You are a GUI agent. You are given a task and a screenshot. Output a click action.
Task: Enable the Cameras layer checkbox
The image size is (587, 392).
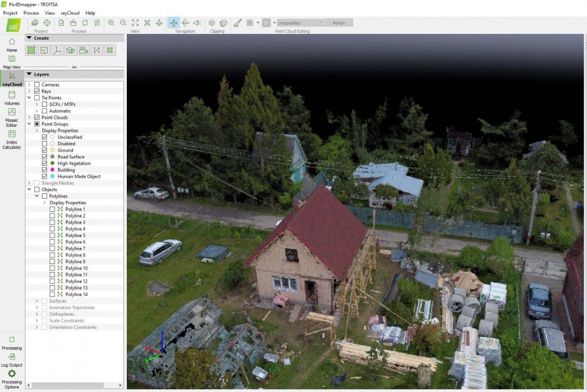click(x=37, y=85)
